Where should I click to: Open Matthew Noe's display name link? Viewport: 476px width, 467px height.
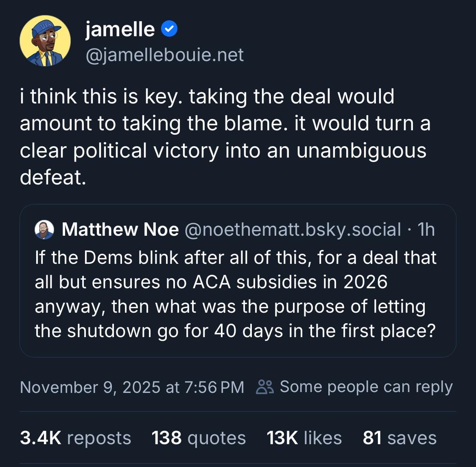[x=120, y=230]
